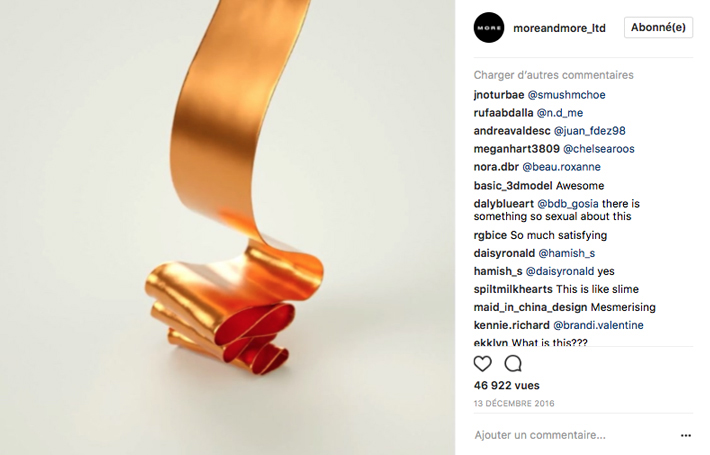The image size is (710, 455).
Task: Open the @chelsearoos mention link
Action: pos(599,149)
